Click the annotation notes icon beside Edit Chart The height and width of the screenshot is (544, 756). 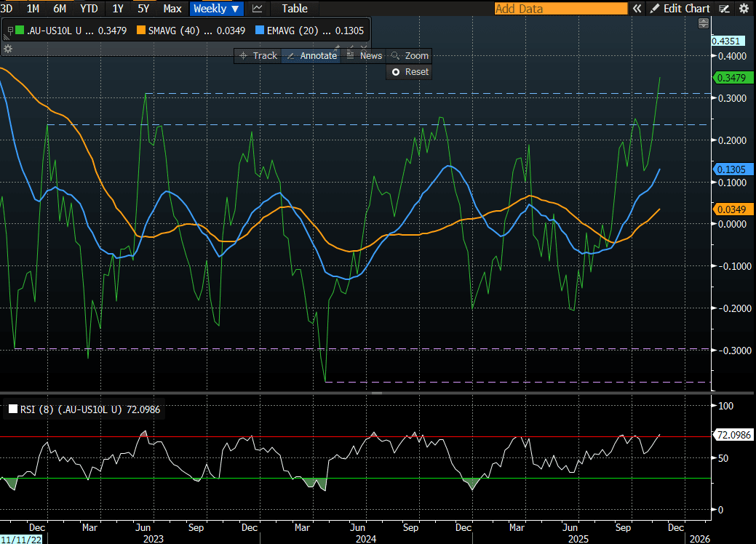tap(724, 9)
